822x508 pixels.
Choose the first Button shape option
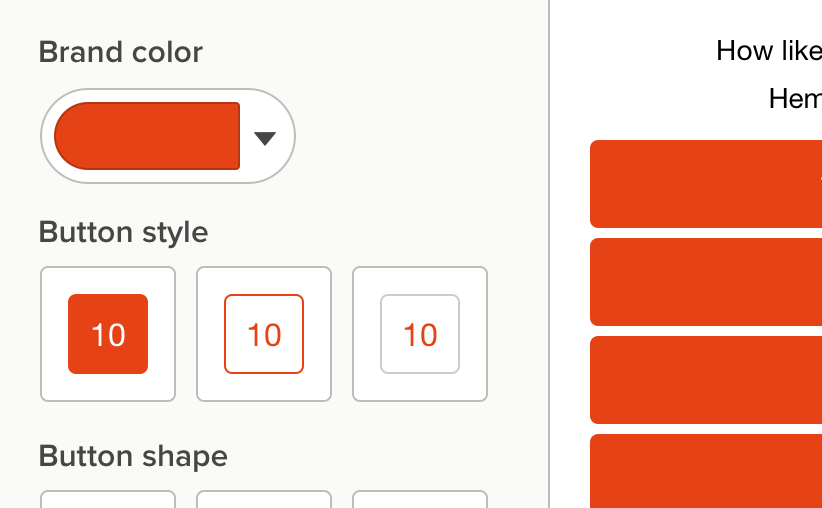(108, 499)
